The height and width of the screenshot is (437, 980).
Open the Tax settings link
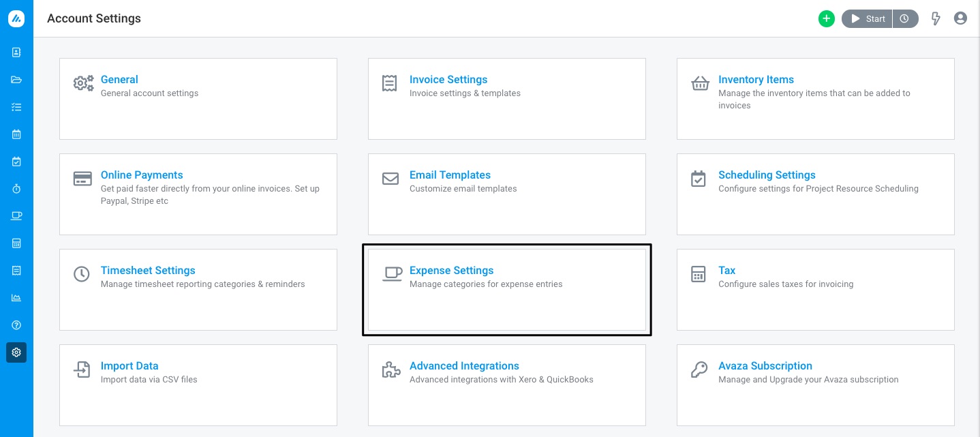[x=726, y=271]
